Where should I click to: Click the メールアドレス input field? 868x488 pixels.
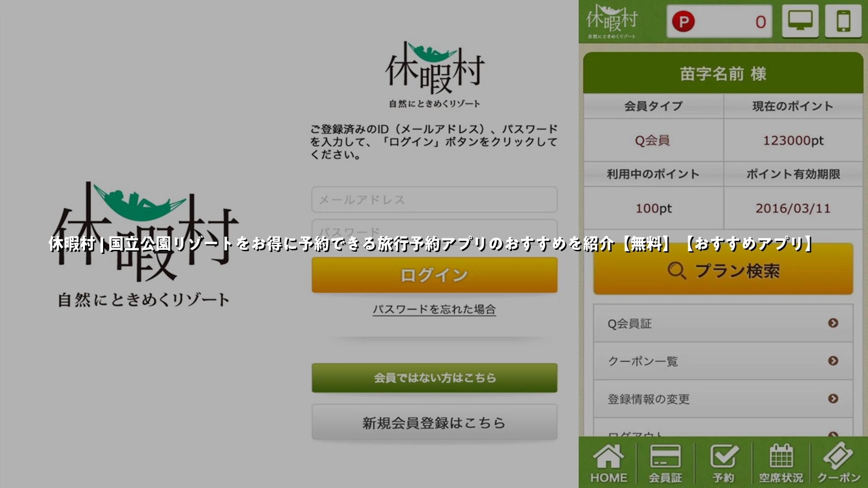[x=434, y=199]
